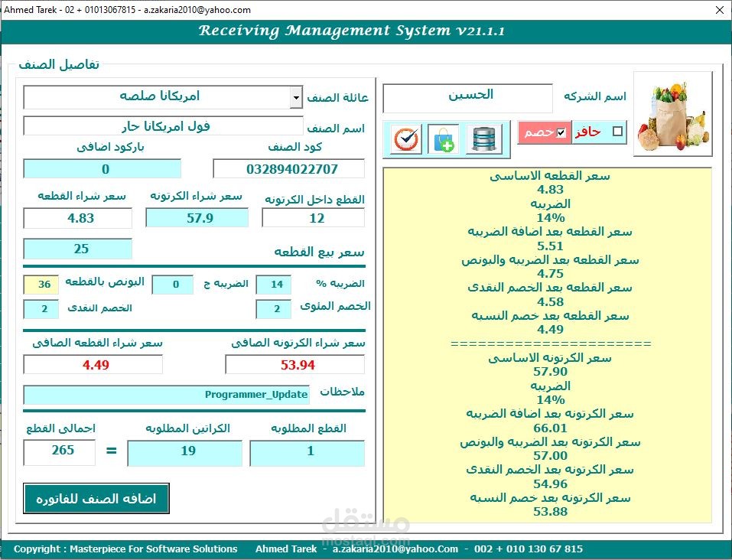This screenshot has height=560, width=732.
Task: Click the سعر القطعه الاساسى summary heading
Action: click(550, 176)
